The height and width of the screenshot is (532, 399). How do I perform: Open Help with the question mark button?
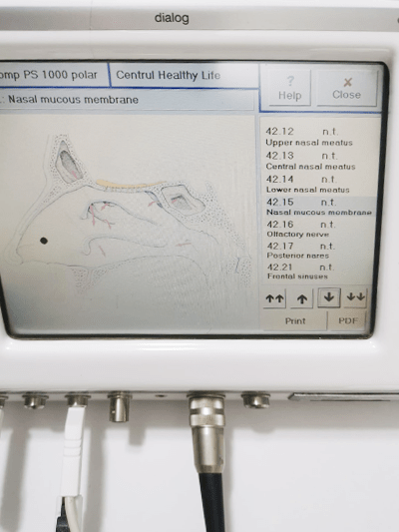[290, 88]
